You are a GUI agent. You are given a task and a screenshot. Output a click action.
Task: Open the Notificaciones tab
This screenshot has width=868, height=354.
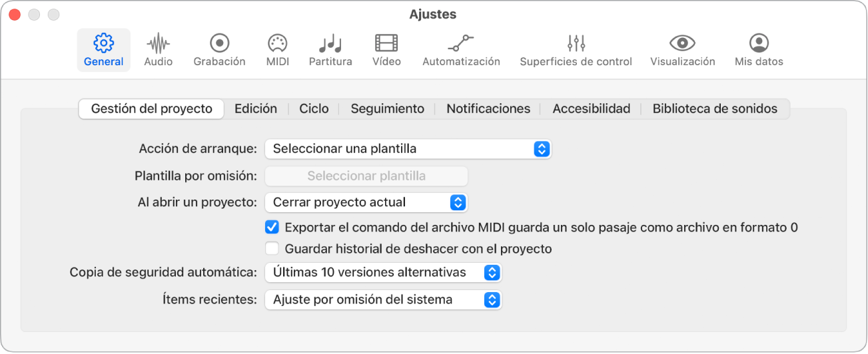tap(488, 108)
